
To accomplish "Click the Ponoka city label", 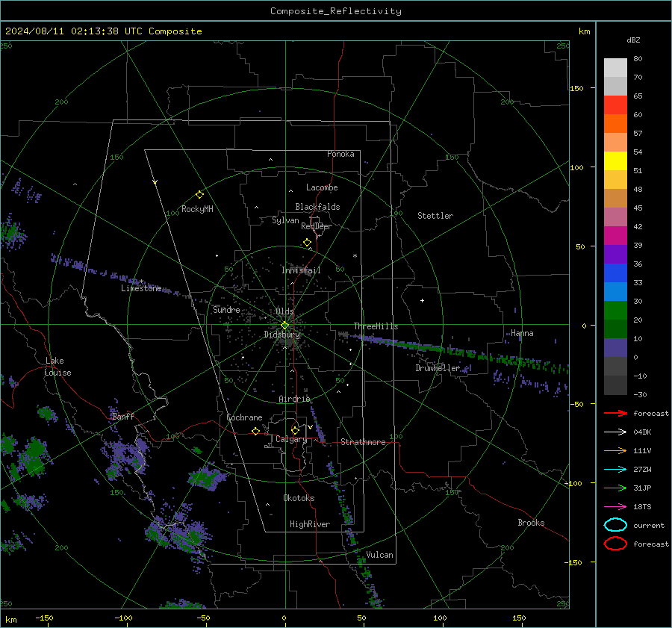I will coord(340,154).
